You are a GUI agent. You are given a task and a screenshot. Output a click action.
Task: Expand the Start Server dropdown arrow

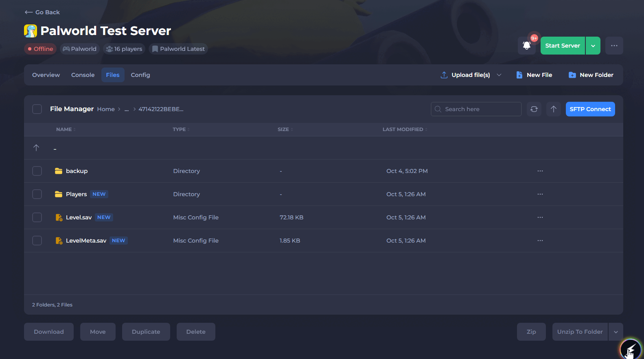(x=593, y=46)
